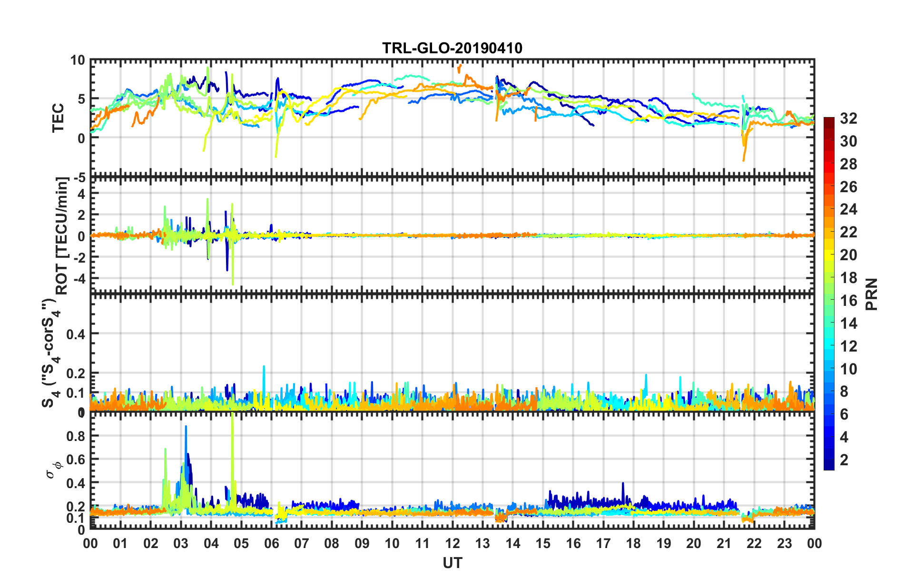The image size is (905, 588).
Task: Select x-axis hour label 07
Action: coord(302,543)
